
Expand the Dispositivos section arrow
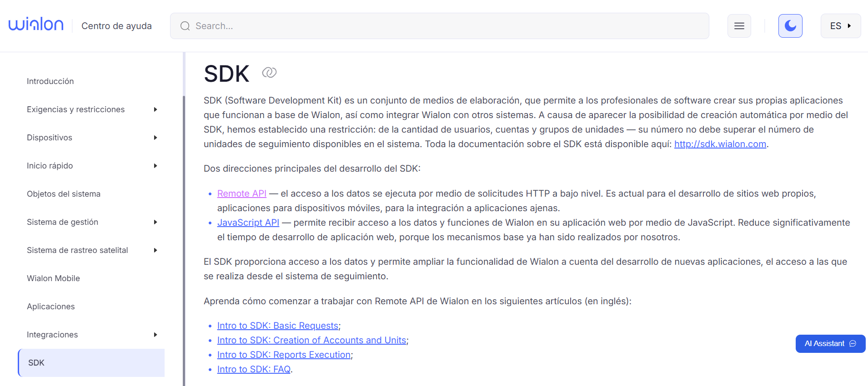coord(155,138)
